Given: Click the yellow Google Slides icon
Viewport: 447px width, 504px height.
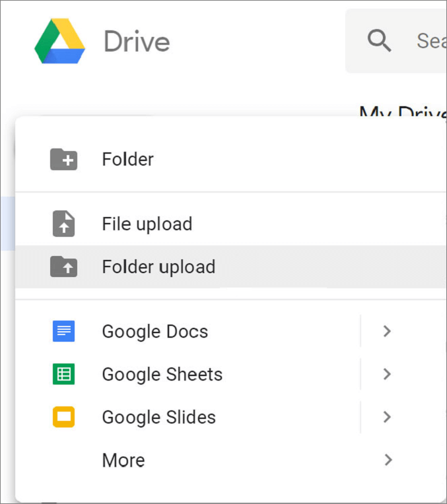Looking at the screenshot, I should [x=63, y=417].
